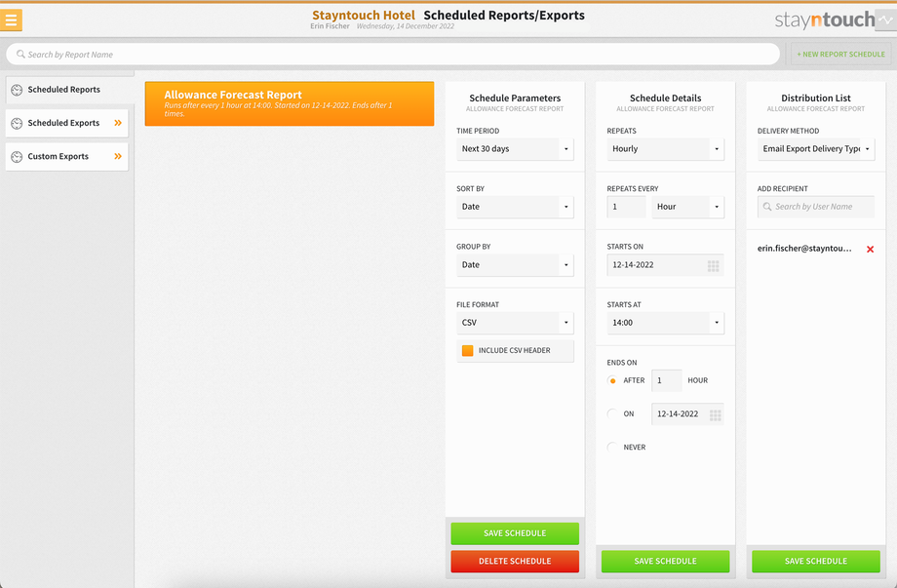Screen dimensions: 897x588
Task: Open the Sort By dropdown
Action: pos(515,207)
